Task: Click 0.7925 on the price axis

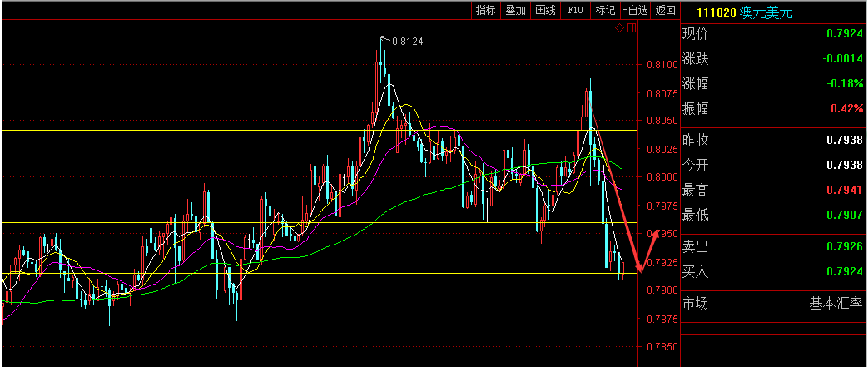Action: (662, 262)
